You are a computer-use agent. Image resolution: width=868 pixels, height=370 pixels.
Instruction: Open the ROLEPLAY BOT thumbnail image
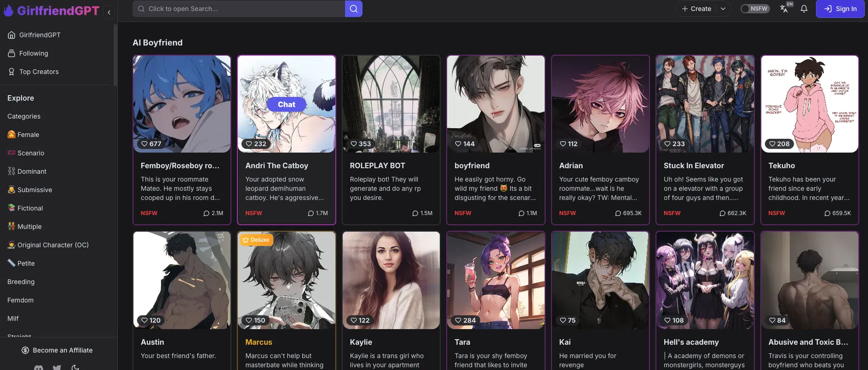pyautogui.click(x=391, y=104)
